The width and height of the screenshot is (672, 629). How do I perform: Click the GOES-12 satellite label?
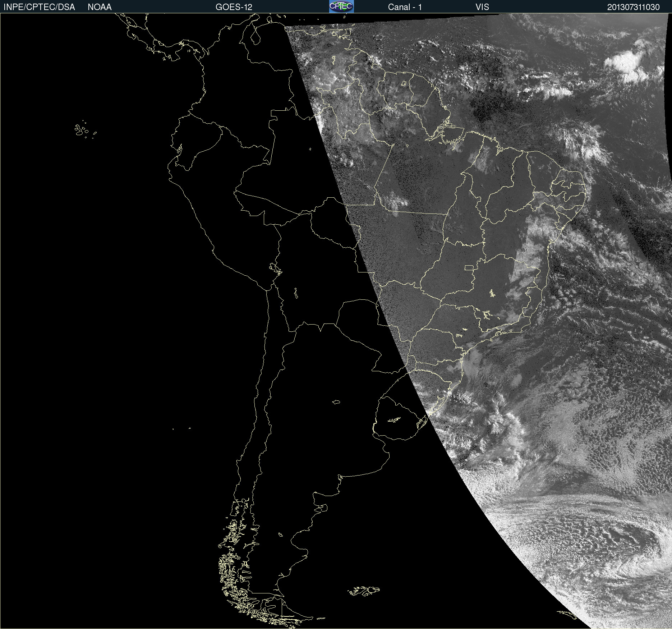tap(234, 7)
